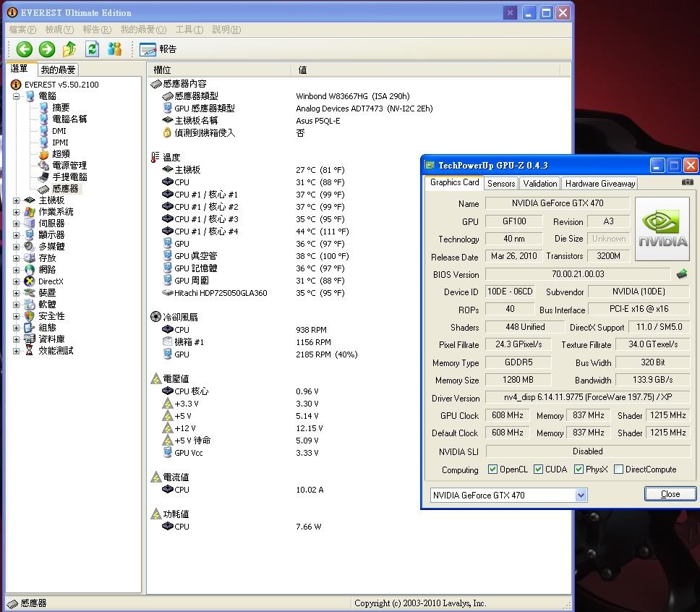Open the Validation tab in GPU-Z
Image resolution: width=700 pixels, height=612 pixels.
click(x=540, y=184)
